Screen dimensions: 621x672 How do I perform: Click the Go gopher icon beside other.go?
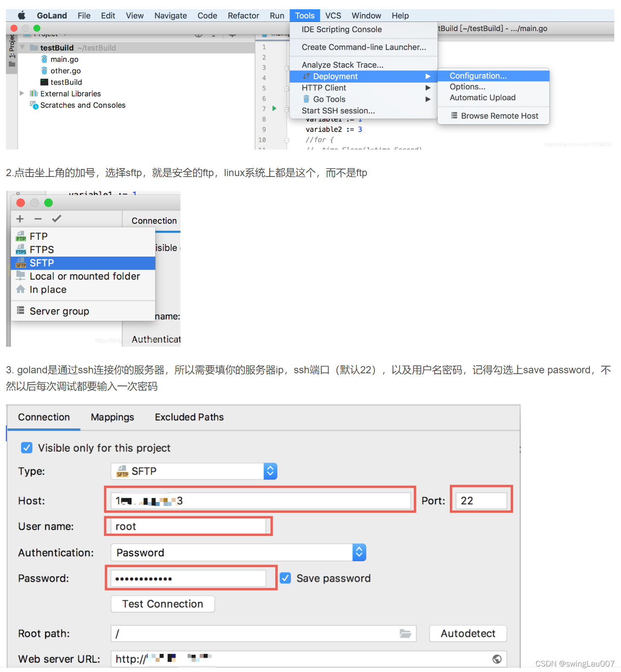tap(44, 70)
